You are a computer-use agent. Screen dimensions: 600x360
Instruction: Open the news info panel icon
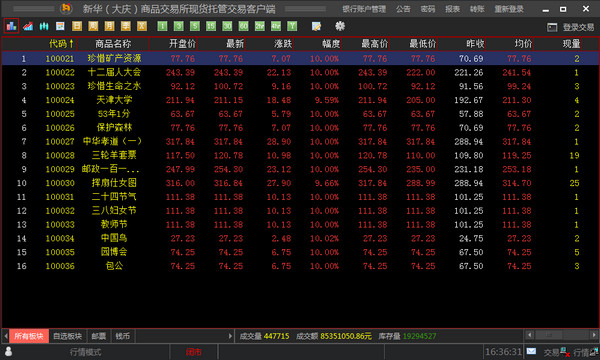point(60,26)
